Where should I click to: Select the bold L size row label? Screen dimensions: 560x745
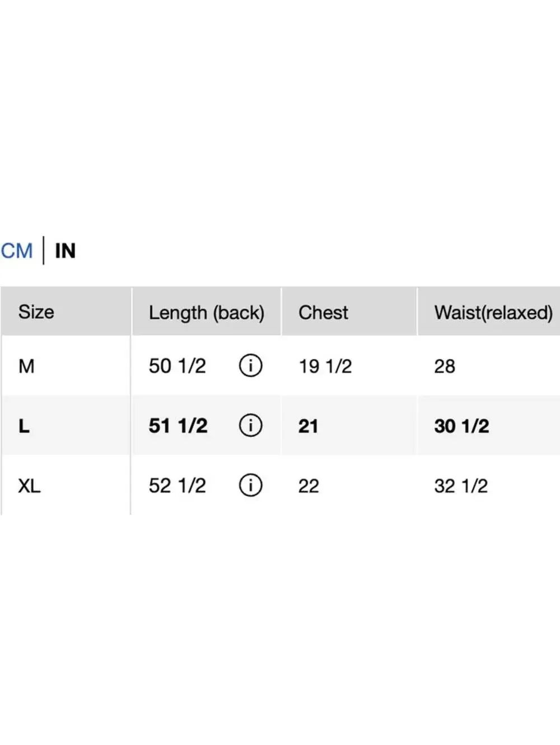coord(24,426)
